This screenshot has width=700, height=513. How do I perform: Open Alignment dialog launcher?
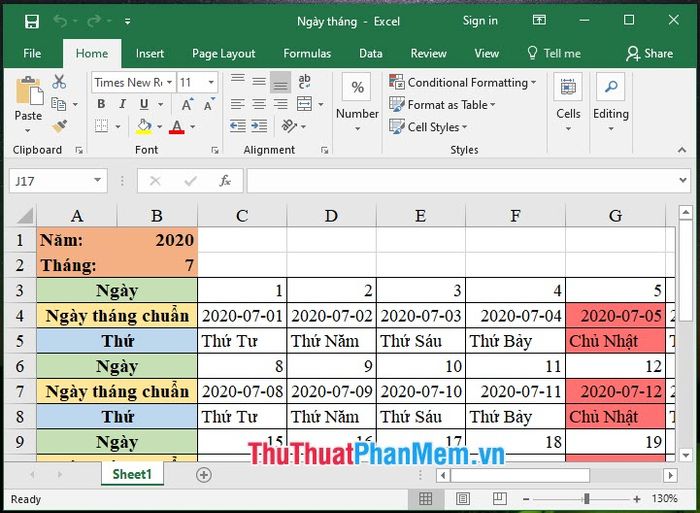point(325,150)
